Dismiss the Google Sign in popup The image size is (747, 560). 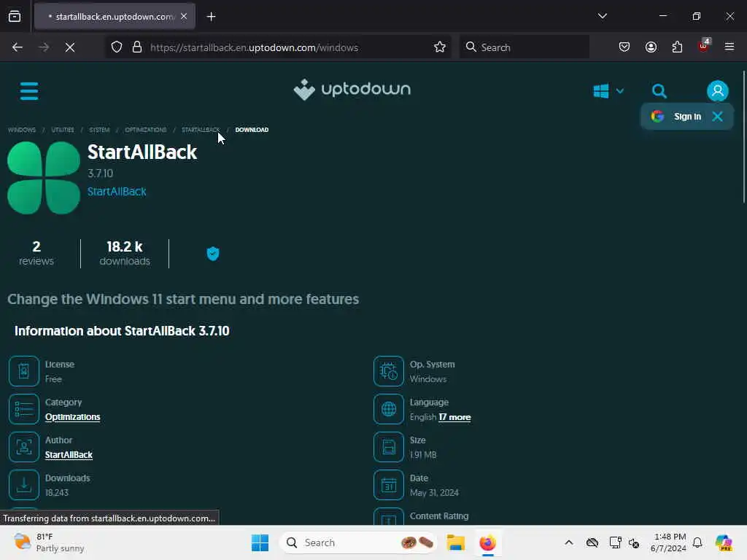pyautogui.click(x=718, y=116)
